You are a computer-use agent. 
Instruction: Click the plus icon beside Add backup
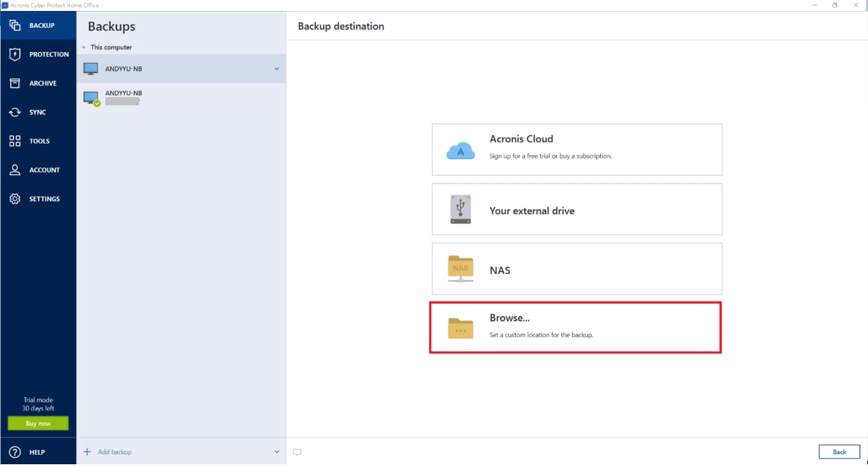(87, 452)
